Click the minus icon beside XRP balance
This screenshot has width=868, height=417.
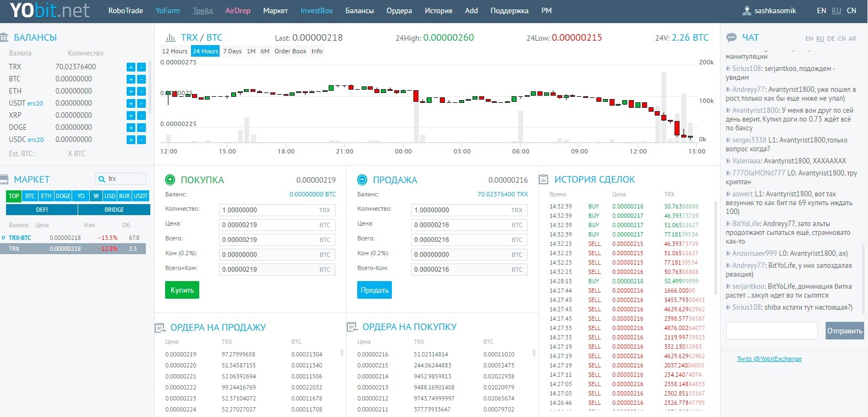(141, 116)
